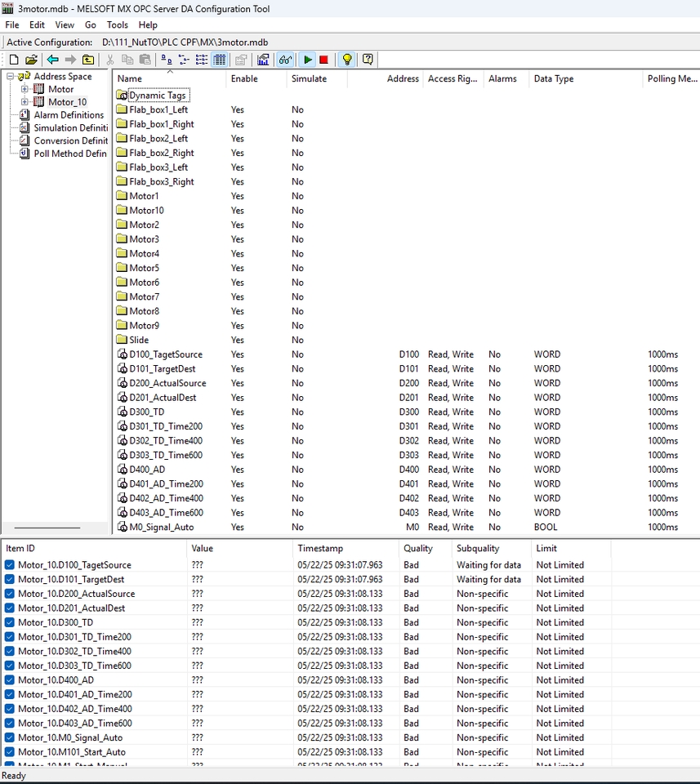
Task: Click the New configuration toolbar icon
Action: coord(14,60)
